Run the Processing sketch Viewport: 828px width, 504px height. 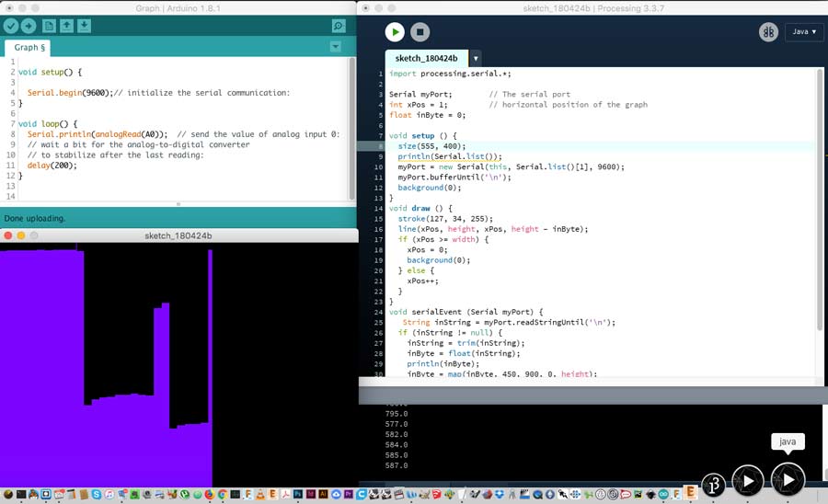point(395,32)
